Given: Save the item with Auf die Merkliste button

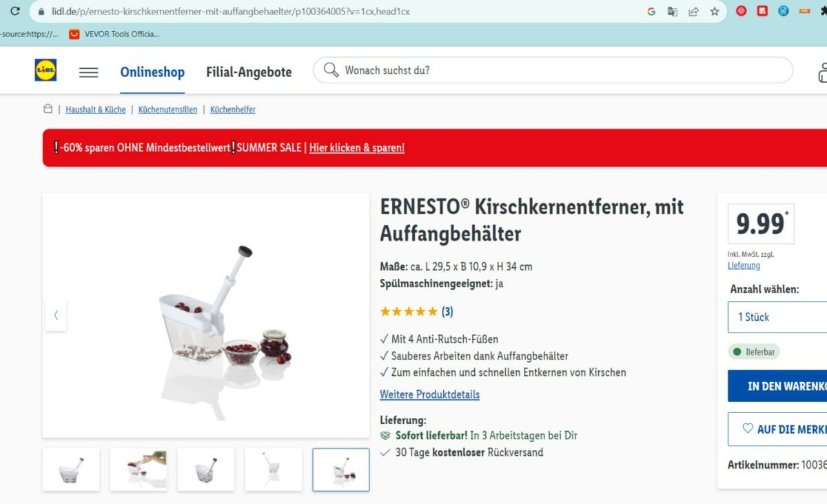Looking at the screenshot, I should [778, 429].
